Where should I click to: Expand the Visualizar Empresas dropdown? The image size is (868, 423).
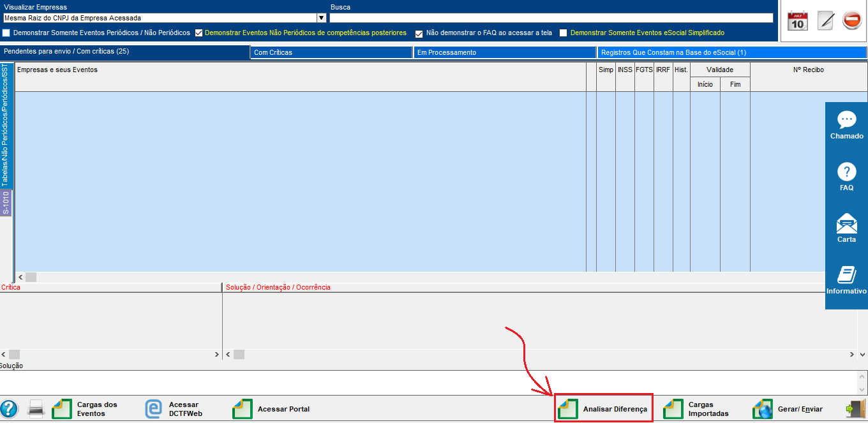[x=322, y=18]
